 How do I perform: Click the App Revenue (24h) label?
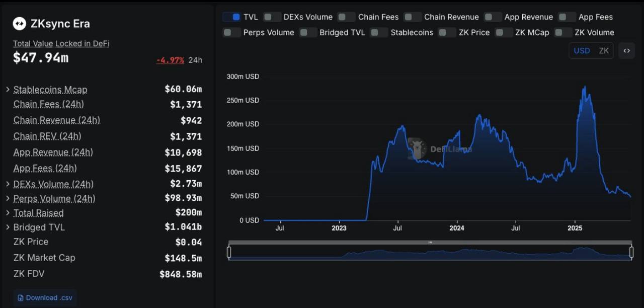(53, 152)
